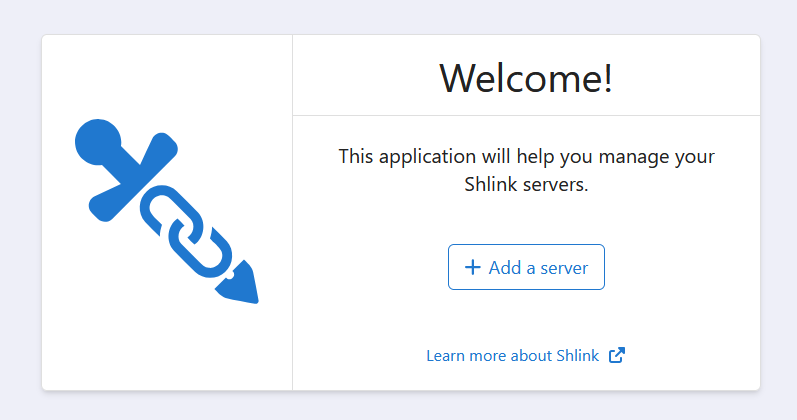
Task: Click the words "Shlink servers."
Action: (526, 185)
